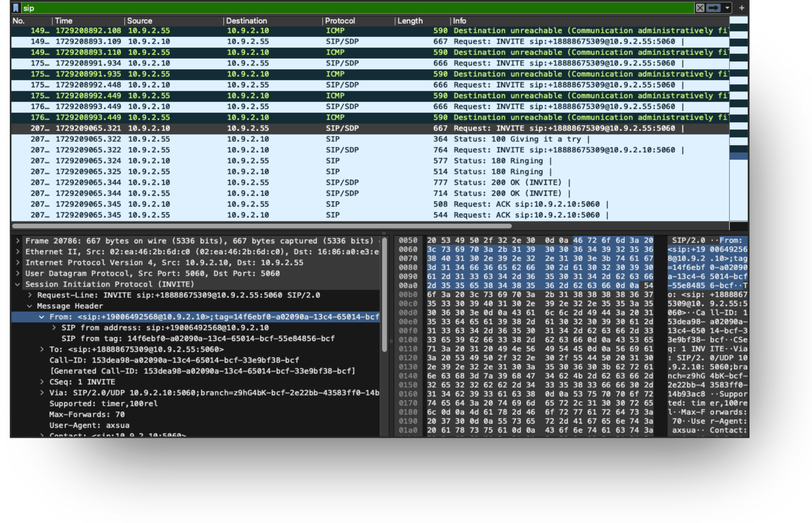Select ICMP packet at time 1729208991.935
Screen dimensions: 812x523
click(x=370, y=74)
